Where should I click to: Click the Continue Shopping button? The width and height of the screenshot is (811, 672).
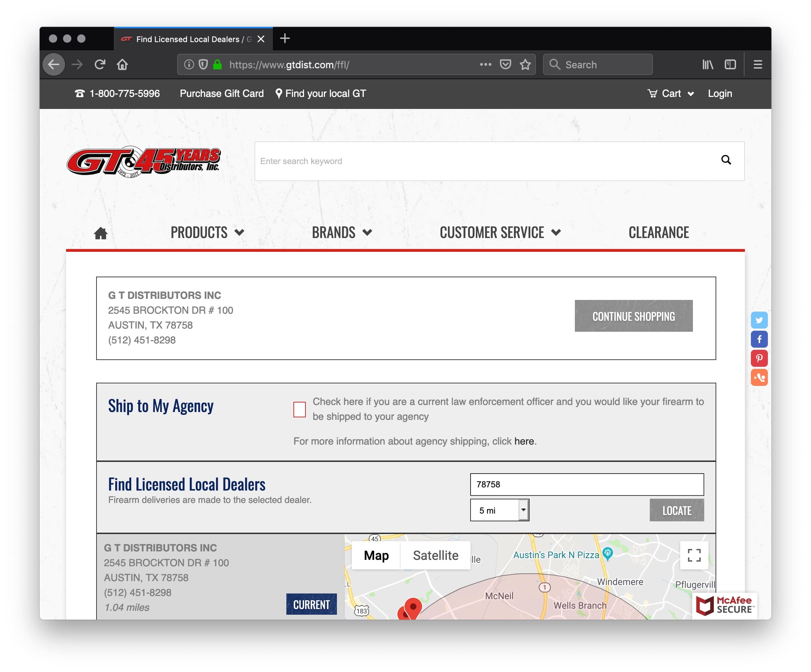tap(634, 316)
